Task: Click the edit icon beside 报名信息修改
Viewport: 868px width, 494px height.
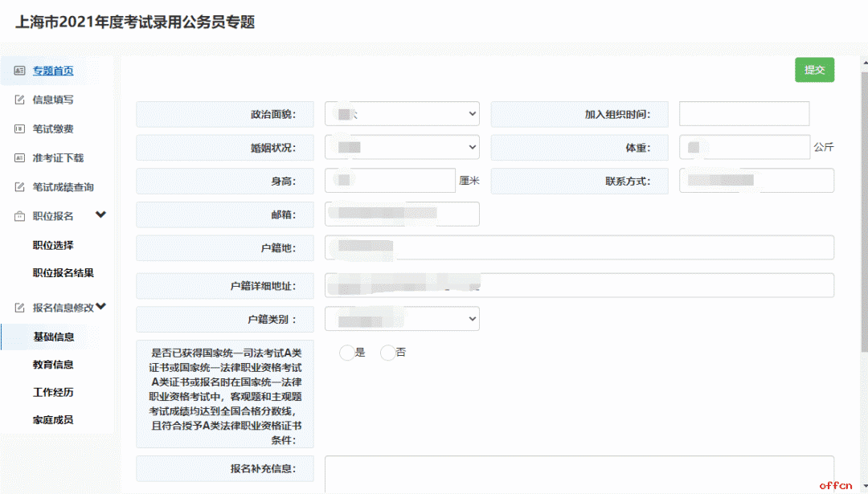Action: tap(20, 308)
